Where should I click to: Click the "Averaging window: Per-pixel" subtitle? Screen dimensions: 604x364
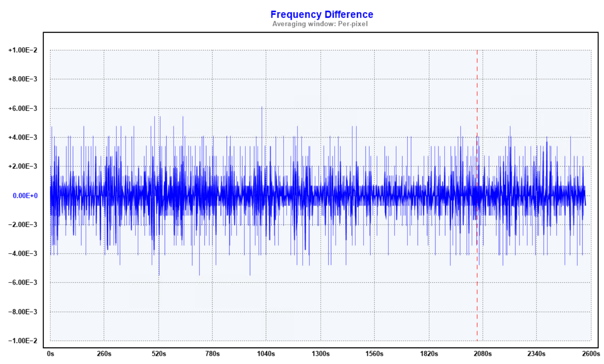coord(320,24)
